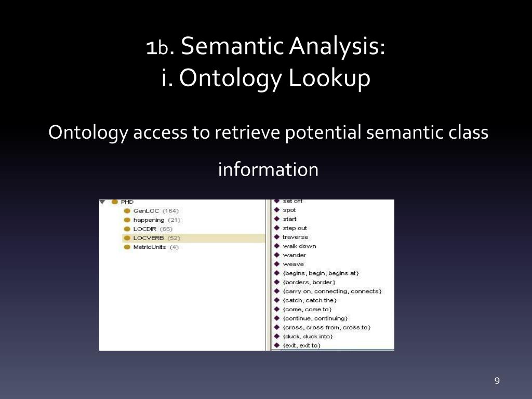Click the GenLOC orange circle icon
This screenshot has width=532, height=399.
coord(127,211)
